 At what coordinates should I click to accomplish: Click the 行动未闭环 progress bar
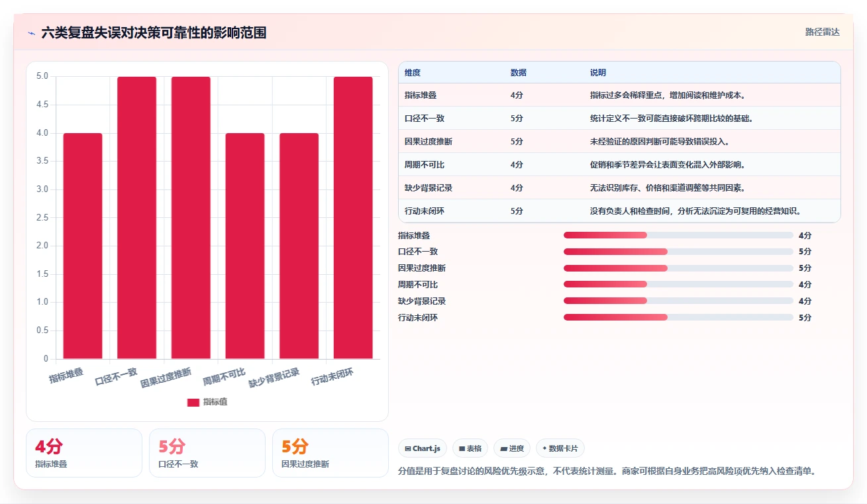(678, 318)
